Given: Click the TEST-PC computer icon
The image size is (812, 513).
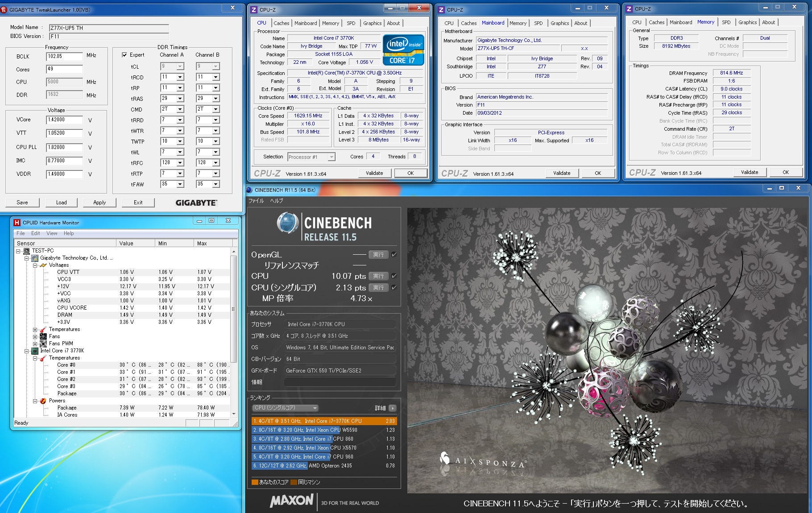Looking at the screenshot, I should [26, 251].
